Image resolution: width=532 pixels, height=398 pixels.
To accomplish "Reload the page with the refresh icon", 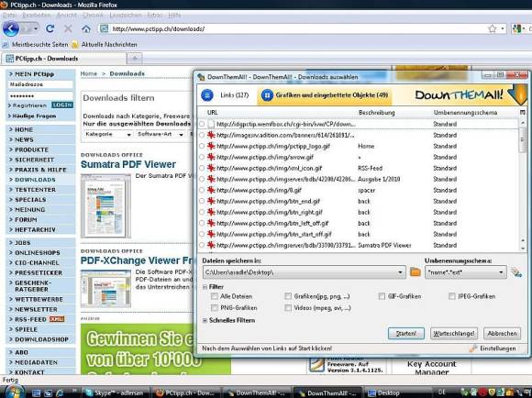I will point(50,28).
